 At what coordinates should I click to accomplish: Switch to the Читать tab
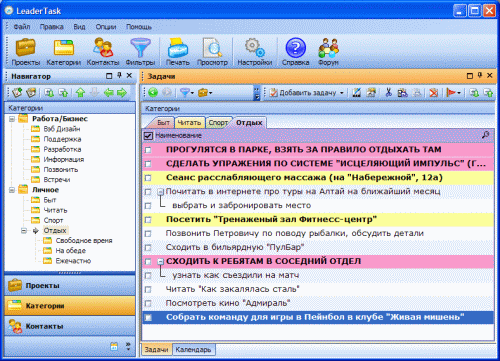(189, 123)
